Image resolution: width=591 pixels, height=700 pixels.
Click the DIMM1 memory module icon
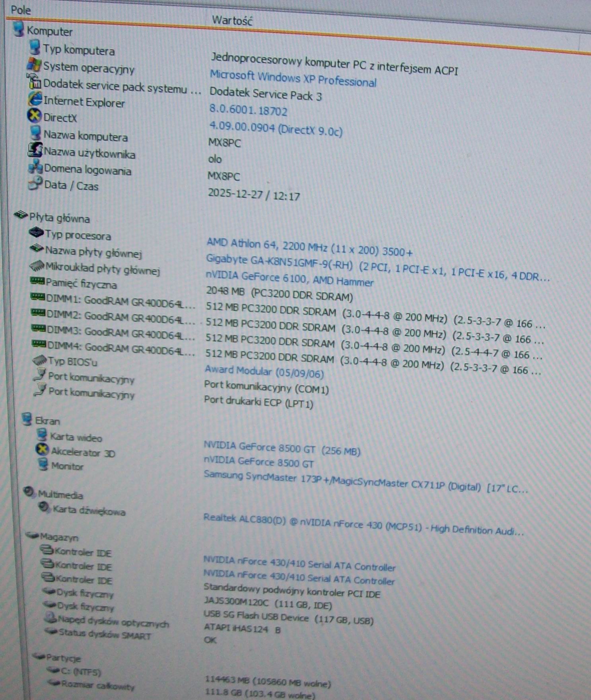[38, 296]
